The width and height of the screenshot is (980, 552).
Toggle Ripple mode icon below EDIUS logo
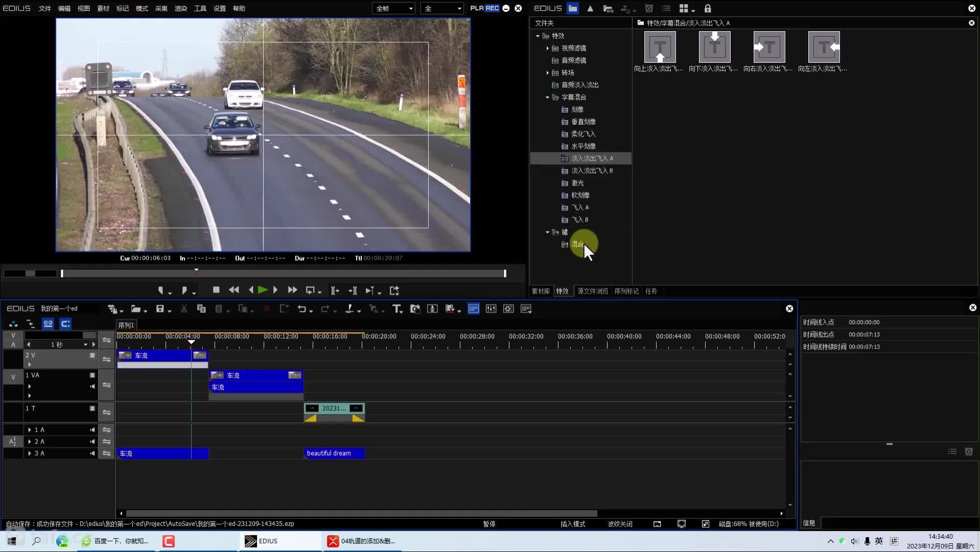pos(30,324)
